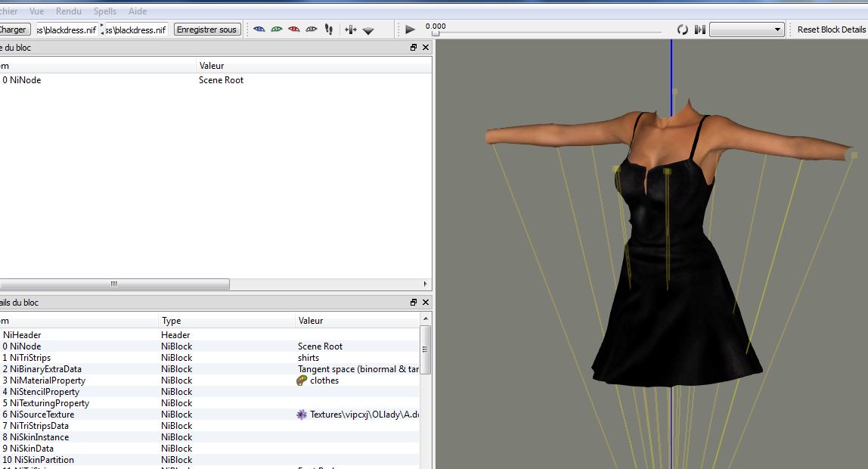Click Reset Block Details button
The width and height of the screenshot is (868, 469).
(x=831, y=30)
